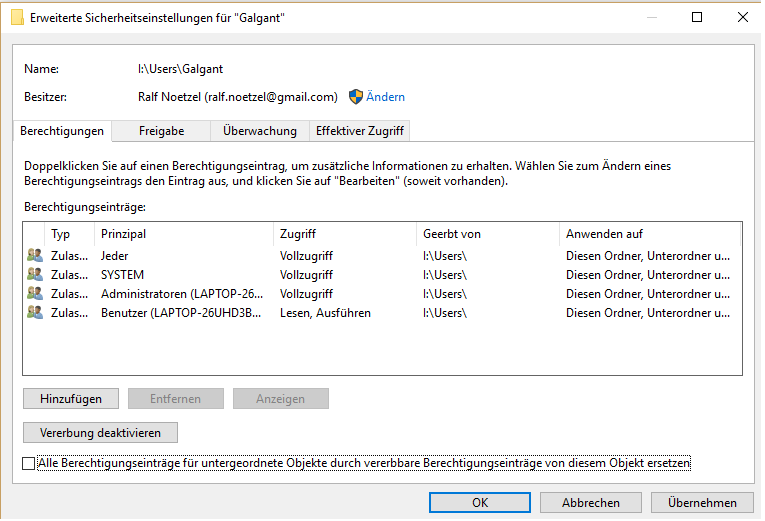Viewport: 765px width, 521px height.
Task: Click the Geerbt von column header
Action: [488, 234]
